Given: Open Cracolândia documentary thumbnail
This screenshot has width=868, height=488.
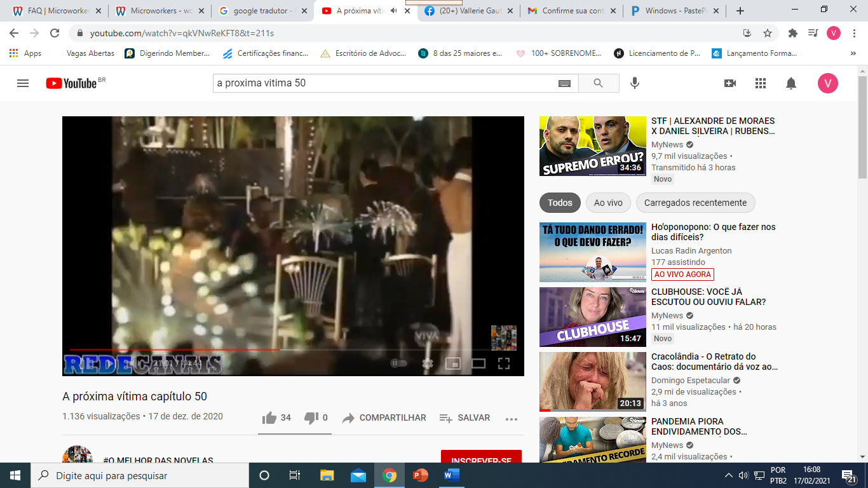Looking at the screenshot, I should [593, 382].
